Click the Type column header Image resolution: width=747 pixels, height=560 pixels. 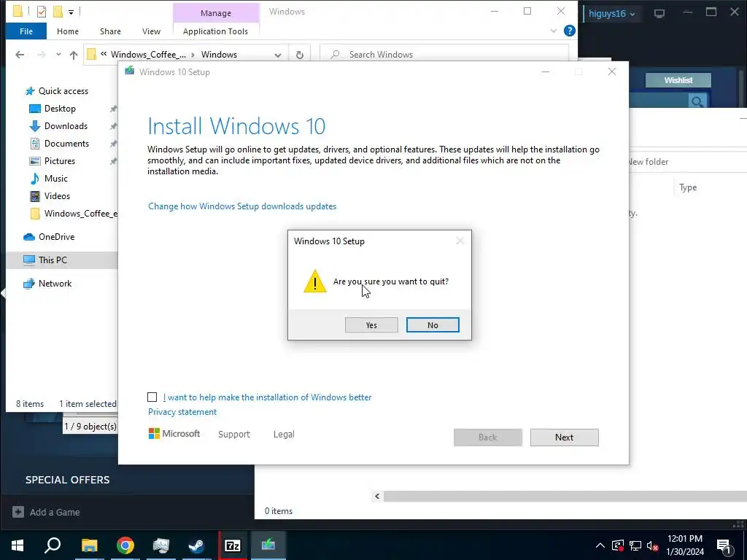pos(688,187)
